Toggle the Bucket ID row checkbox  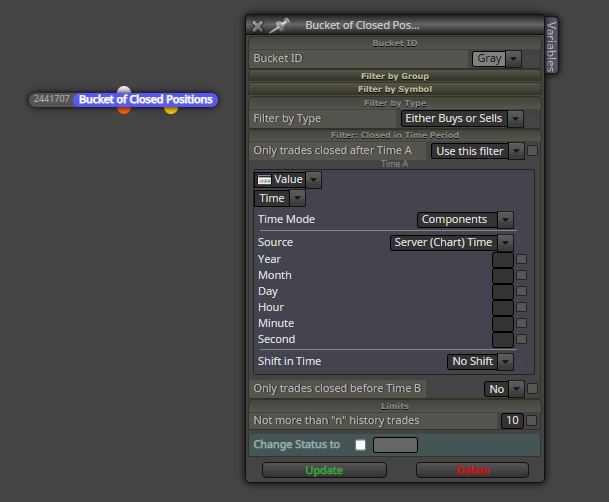click(530, 59)
